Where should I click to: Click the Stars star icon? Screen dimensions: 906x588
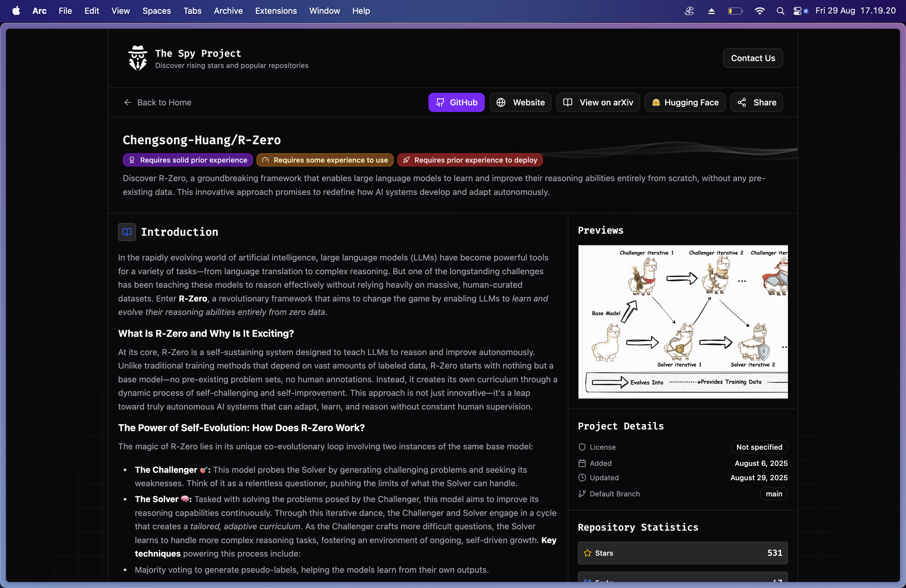pyautogui.click(x=588, y=553)
